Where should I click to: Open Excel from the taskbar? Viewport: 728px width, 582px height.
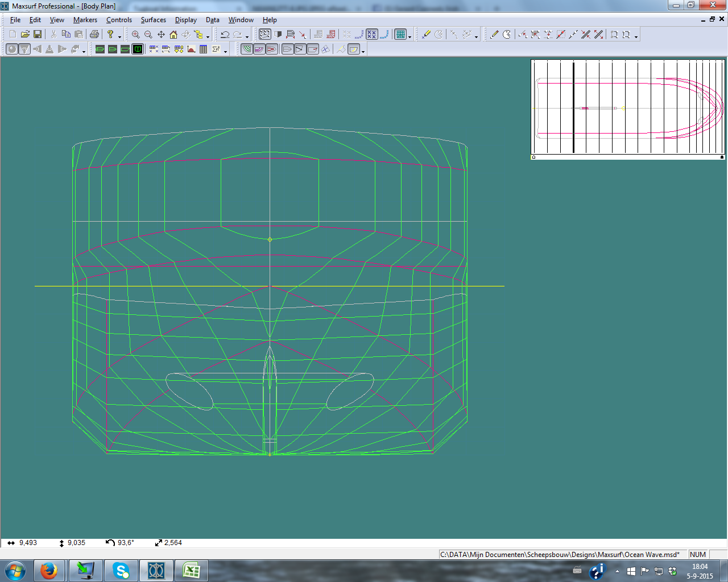coord(192,571)
